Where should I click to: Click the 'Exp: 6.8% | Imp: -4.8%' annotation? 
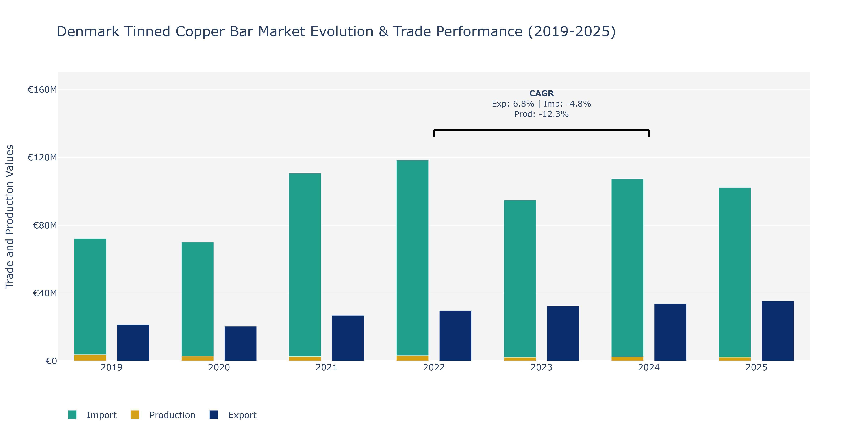(541, 104)
